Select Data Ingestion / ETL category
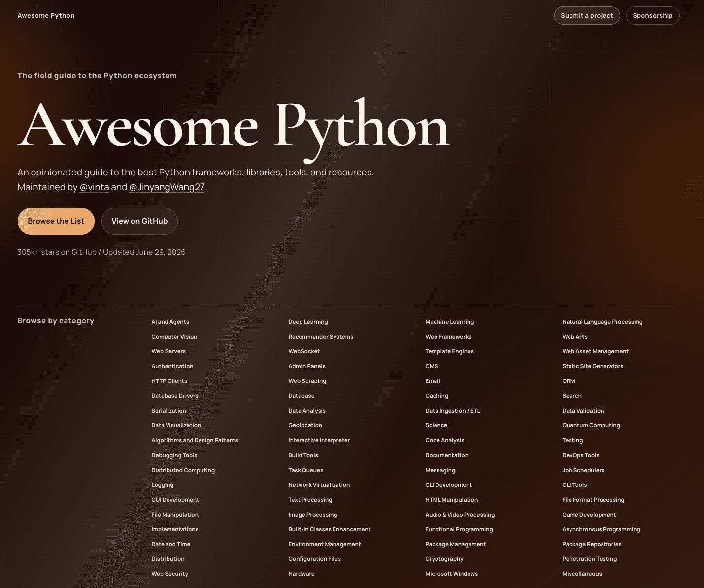Screen dimensions: 704x588 (x=452, y=411)
